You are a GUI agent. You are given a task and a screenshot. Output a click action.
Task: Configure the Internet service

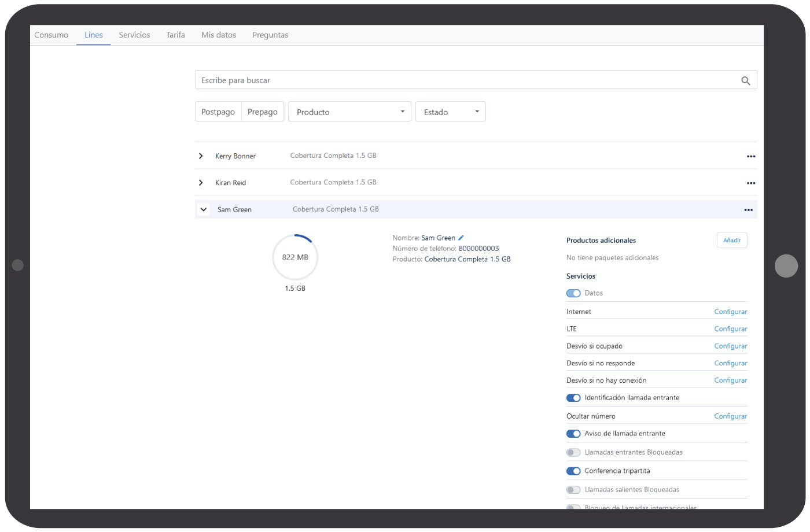[x=731, y=312]
